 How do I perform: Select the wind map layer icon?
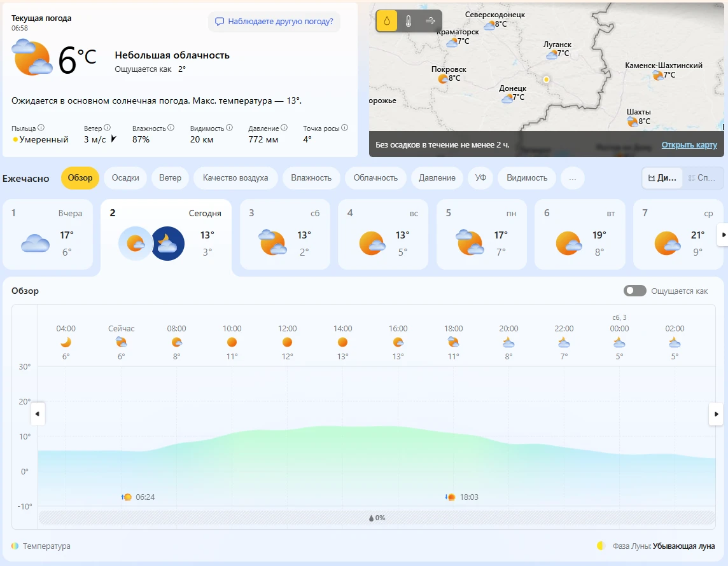tap(430, 21)
